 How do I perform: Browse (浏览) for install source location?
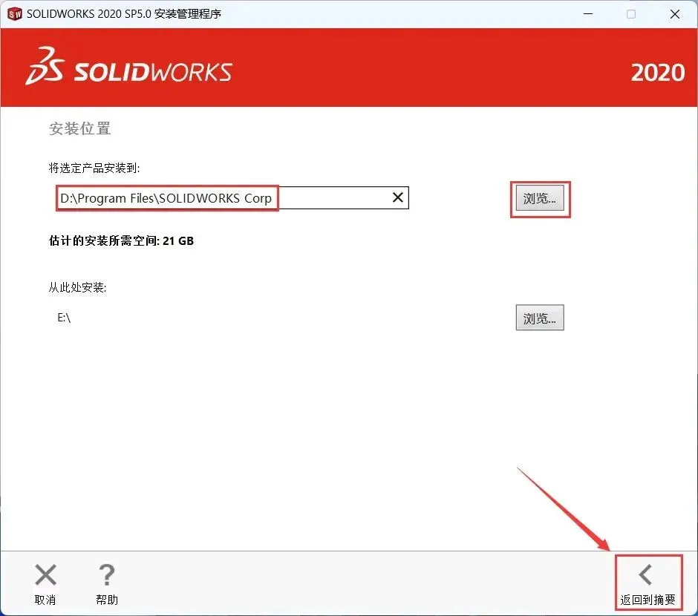click(x=540, y=318)
